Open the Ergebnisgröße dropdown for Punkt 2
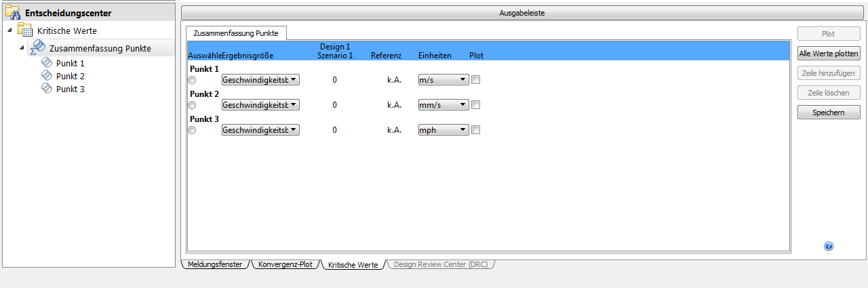The image size is (868, 288). tap(260, 105)
